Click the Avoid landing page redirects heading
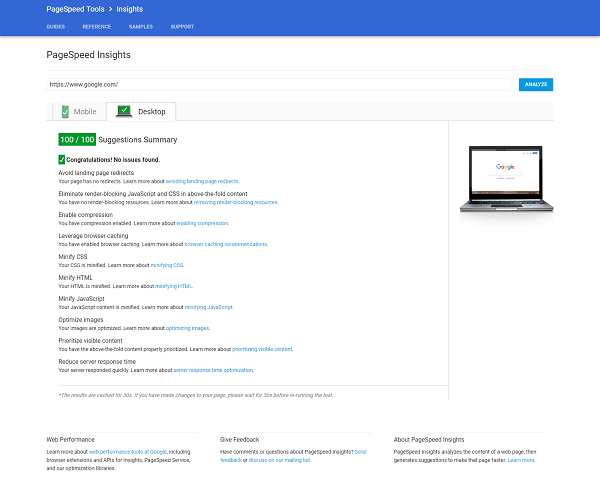Screen dimensions: 600x490 point(96,173)
